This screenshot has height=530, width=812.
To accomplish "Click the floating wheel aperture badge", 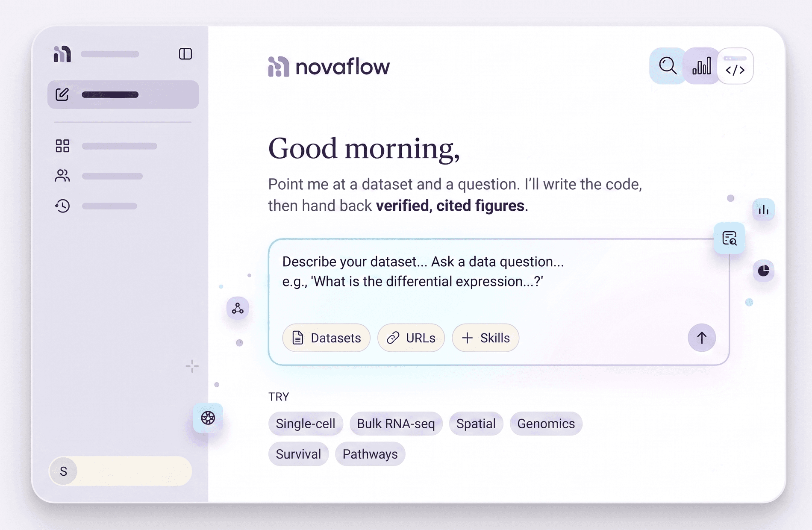I will pos(208,418).
